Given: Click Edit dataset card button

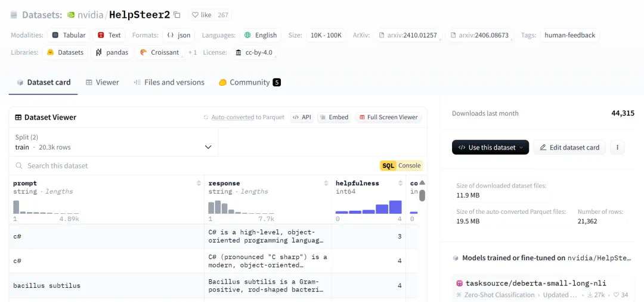Looking at the screenshot, I should click(x=569, y=148).
